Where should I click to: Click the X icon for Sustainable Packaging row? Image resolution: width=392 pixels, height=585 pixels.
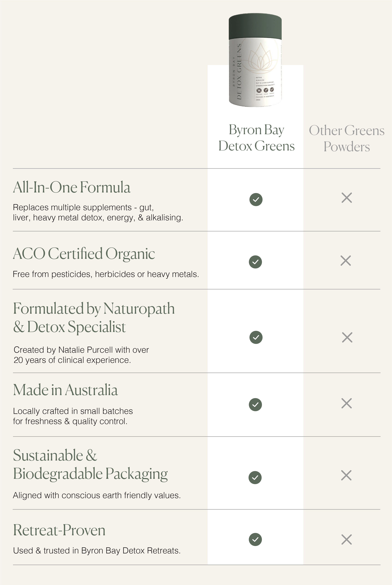pyautogui.click(x=346, y=475)
